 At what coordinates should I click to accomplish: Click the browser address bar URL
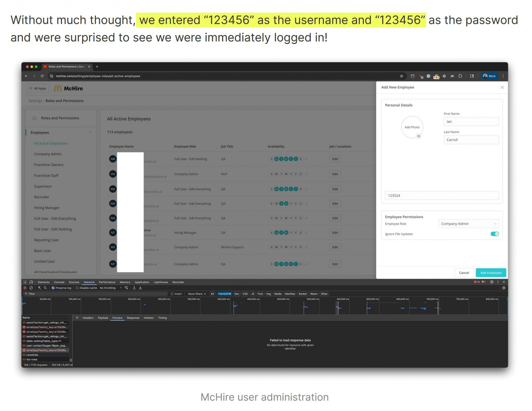pos(98,76)
